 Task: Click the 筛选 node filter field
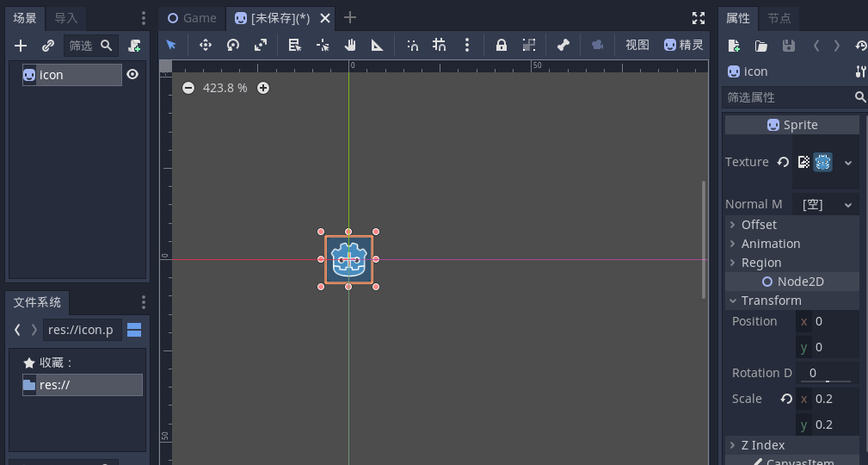pyautogui.click(x=91, y=46)
